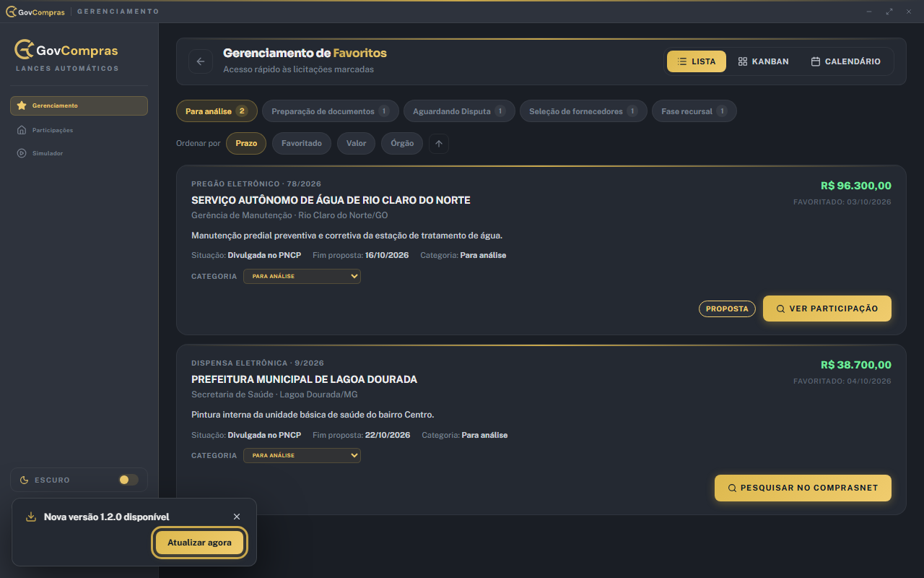Click the GovCompras icon in the title bar

pyautogui.click(x=11, y=12)
